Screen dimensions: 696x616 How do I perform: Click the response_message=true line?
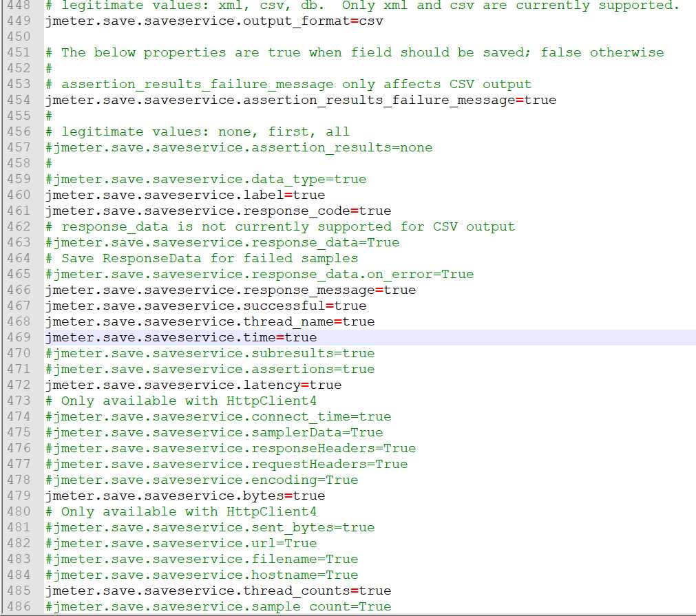tap(231, 290)
